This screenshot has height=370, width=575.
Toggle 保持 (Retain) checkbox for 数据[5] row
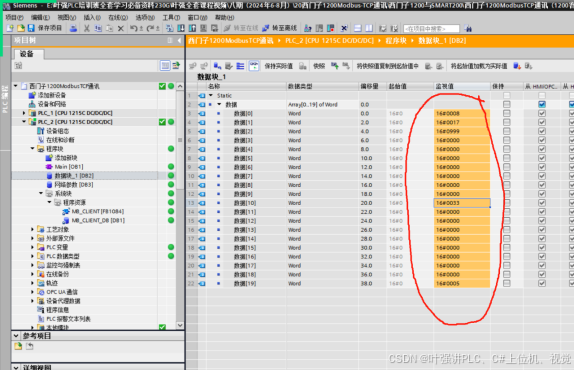[506, 158]
